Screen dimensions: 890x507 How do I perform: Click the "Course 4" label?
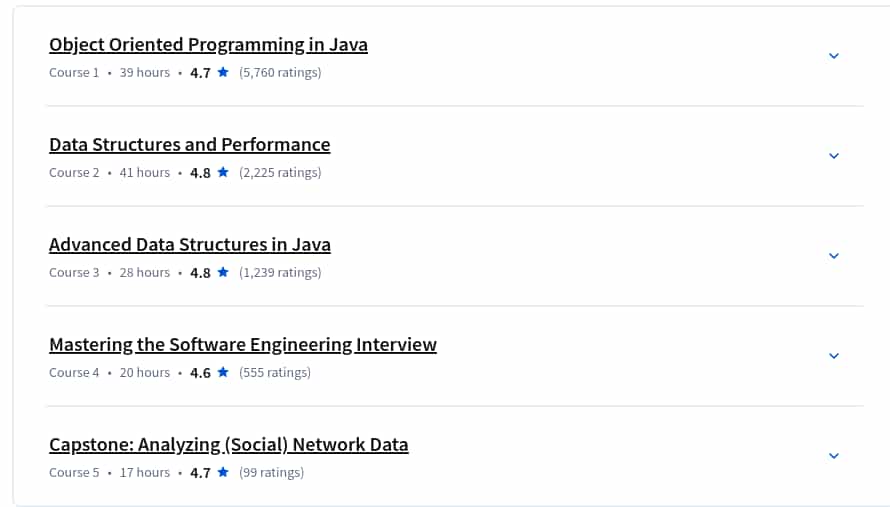(x=74, y=372)
